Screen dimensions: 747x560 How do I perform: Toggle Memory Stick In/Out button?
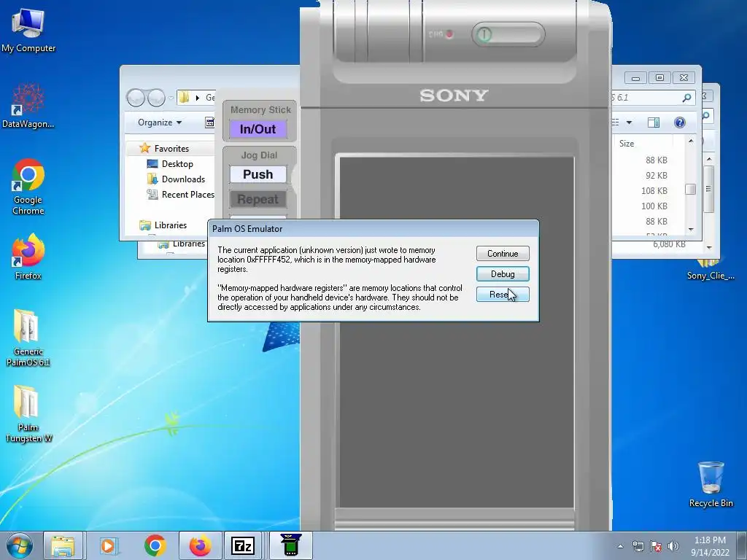pyautogui.click(x=258, y=129)
